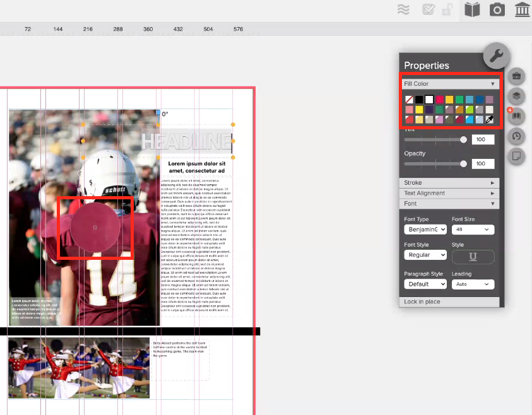Open the history clock icon in the sidebar

point(516,137)
